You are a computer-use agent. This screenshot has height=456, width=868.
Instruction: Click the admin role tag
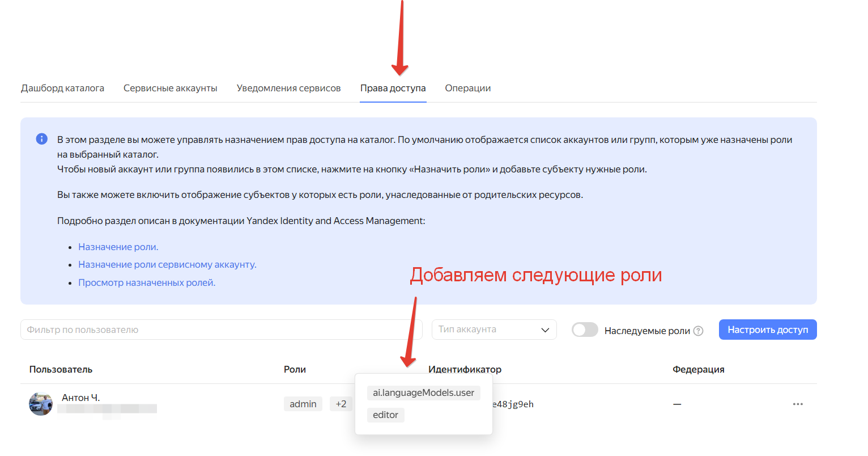[303, 404]
